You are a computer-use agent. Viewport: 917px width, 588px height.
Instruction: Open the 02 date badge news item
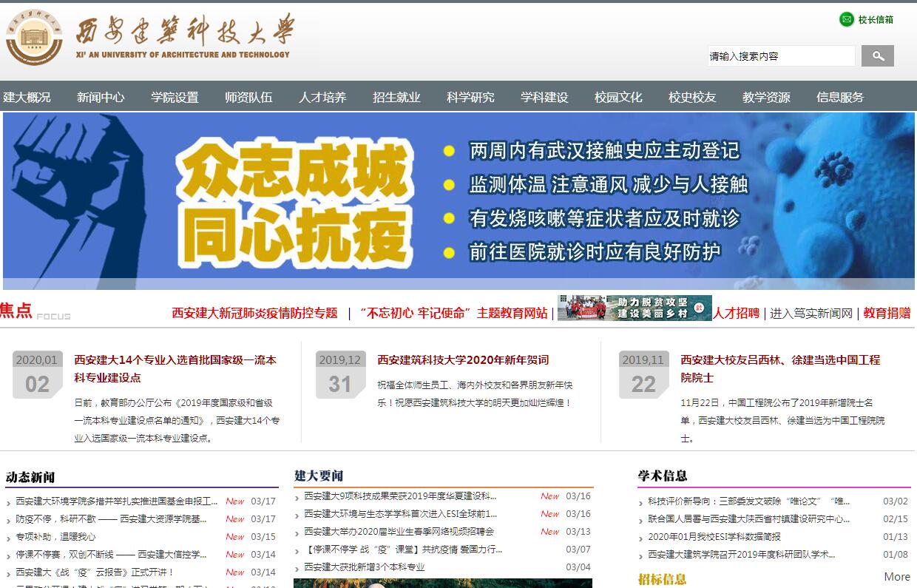pos(38,375)
